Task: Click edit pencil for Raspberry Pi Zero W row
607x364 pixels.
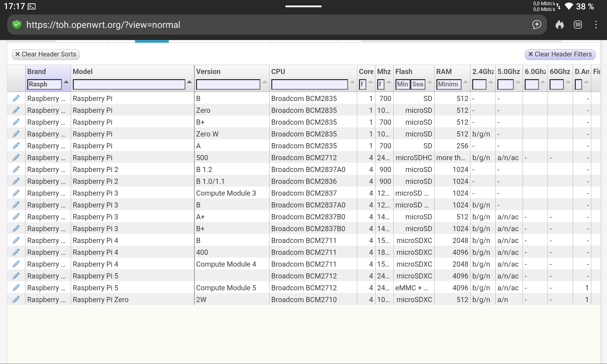Action: [16, 134]
